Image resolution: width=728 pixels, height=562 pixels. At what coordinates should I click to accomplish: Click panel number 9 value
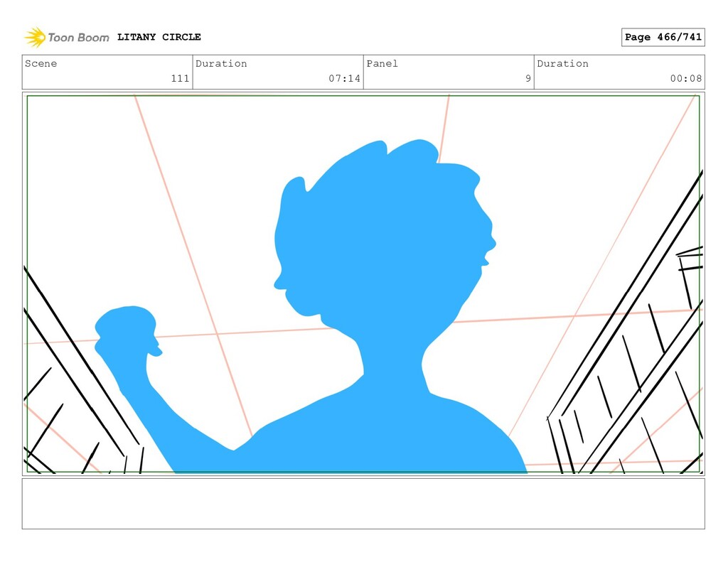click(528, 78)
